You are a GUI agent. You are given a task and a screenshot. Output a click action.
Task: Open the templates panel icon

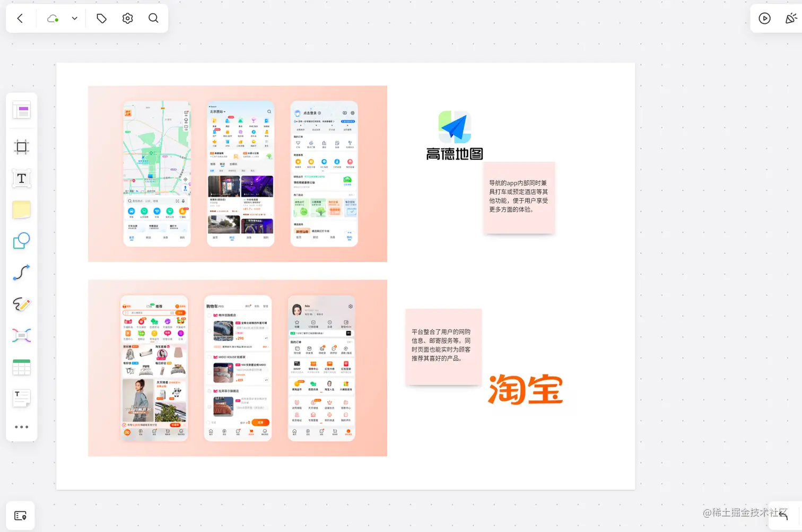point(22,110)
